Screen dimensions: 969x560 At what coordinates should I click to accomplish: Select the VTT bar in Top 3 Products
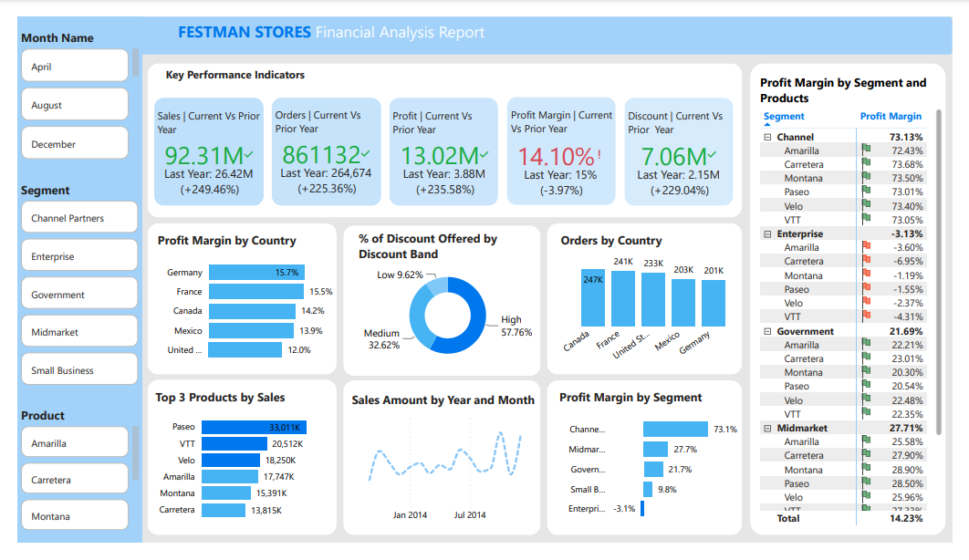click(234, 444)
